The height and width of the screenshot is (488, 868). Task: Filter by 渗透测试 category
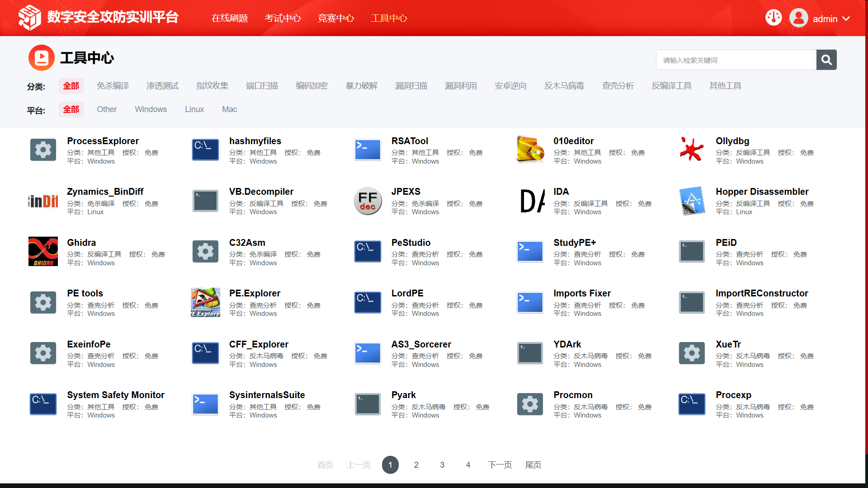pos(163,86)
